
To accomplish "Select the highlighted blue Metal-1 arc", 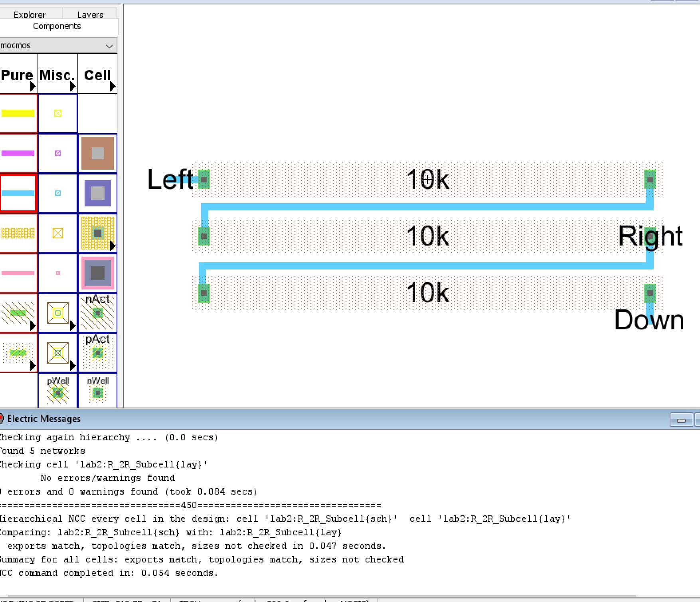I will click(18, 193).
